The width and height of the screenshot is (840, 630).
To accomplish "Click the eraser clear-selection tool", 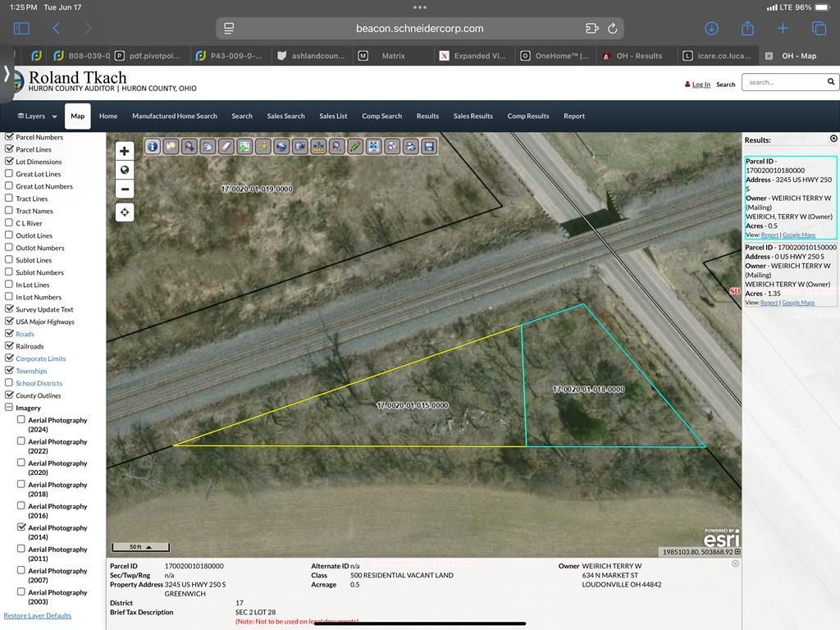I will [x=226, y=147].
